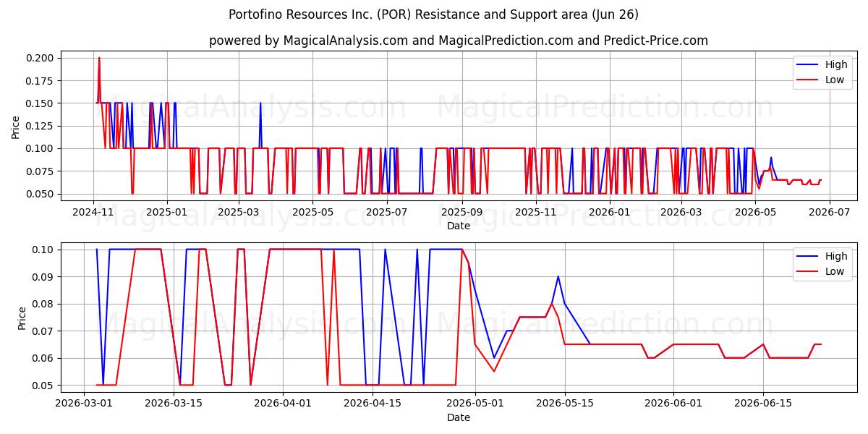Image resolution: width=868 pixels, height=434 pixels.
Task: Click the 2025-03 x-axis tick label
Action: pyautogui.click(x=238, y=212)
